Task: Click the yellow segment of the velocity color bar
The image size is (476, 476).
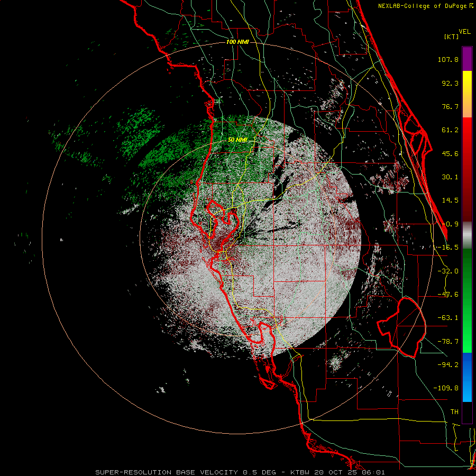Action: 467,94
